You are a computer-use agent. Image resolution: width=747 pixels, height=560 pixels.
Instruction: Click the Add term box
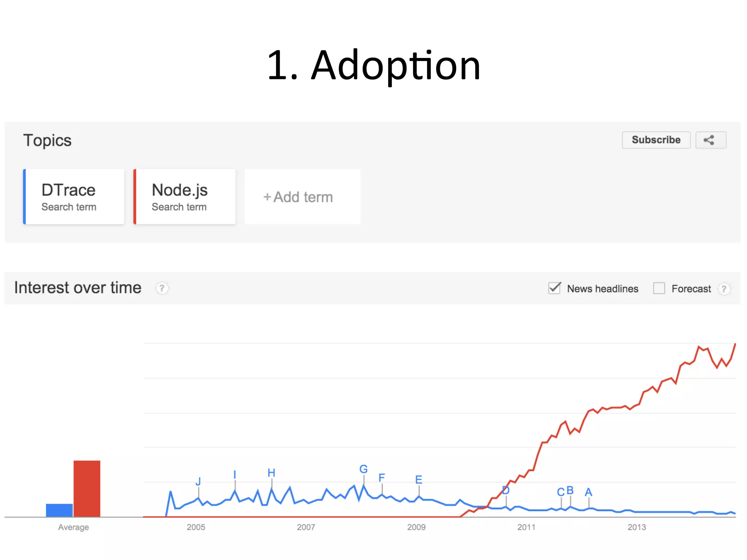[302, 197]
